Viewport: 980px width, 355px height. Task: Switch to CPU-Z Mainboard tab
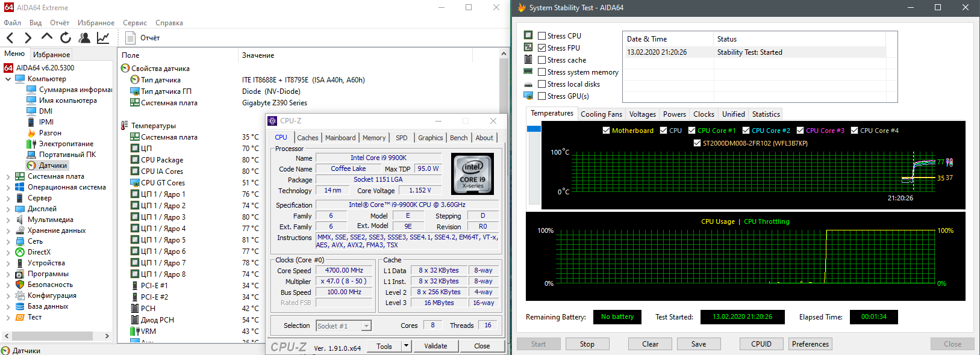click(x=340, y=138)
